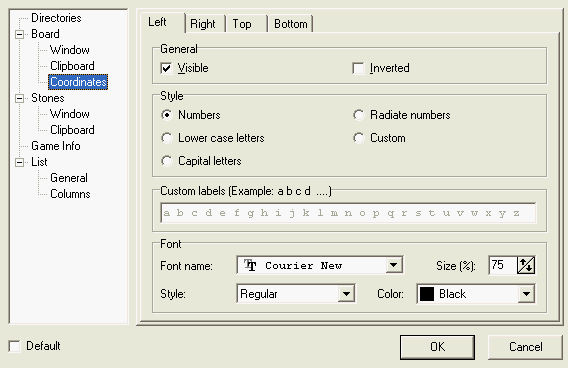
Task: Select Game Info in the tree
Action: [56, 146]
